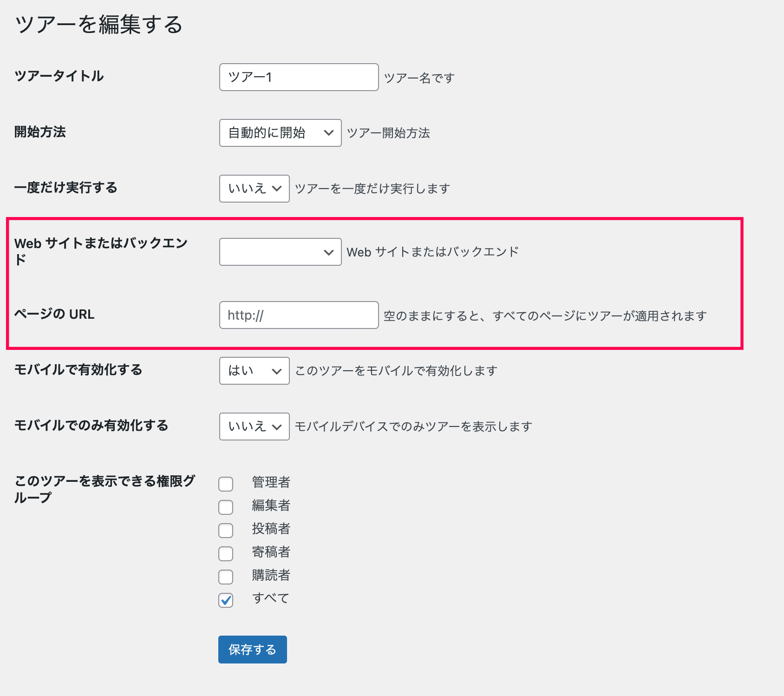Click the このツアーを表示できる権限グループ label

(x=105, y=489)
